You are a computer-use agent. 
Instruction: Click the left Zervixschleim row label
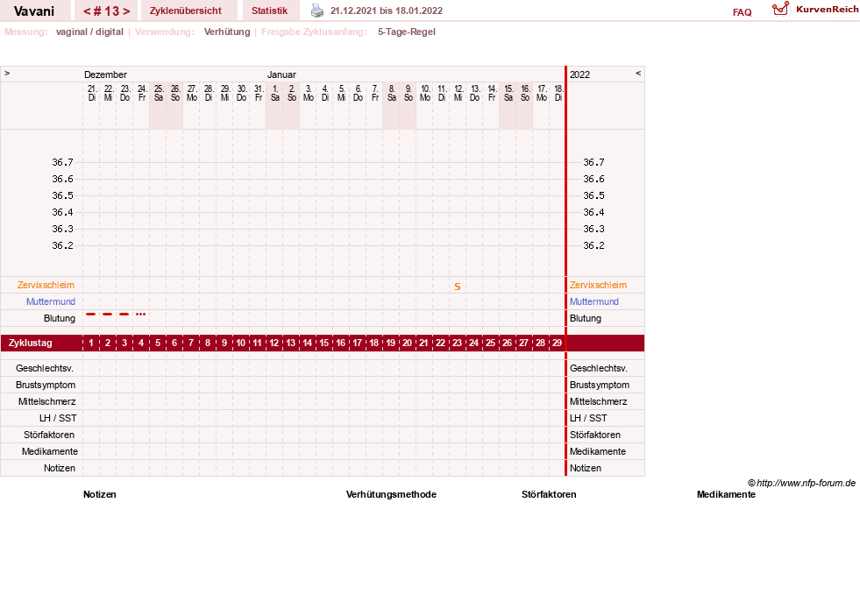coord(46,285)
